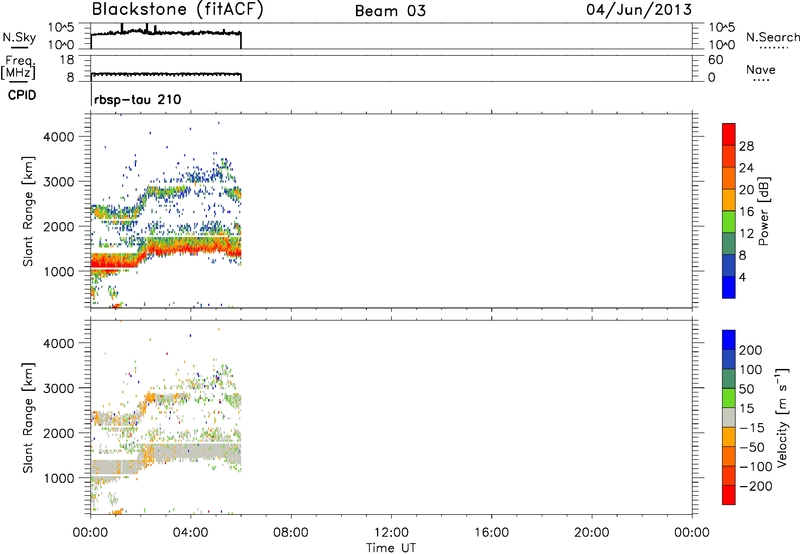The image size is (800, 554).
Task: Click the Beam 03 label
Action: pos(390,11)
